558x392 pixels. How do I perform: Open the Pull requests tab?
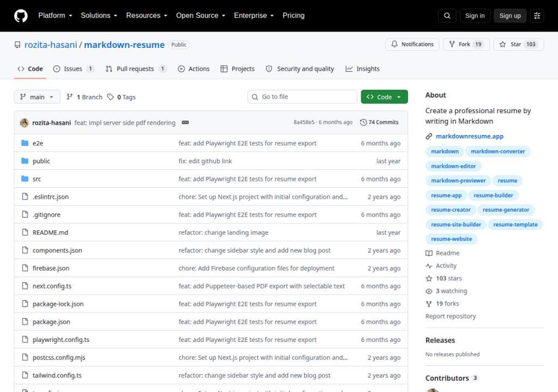136,69
